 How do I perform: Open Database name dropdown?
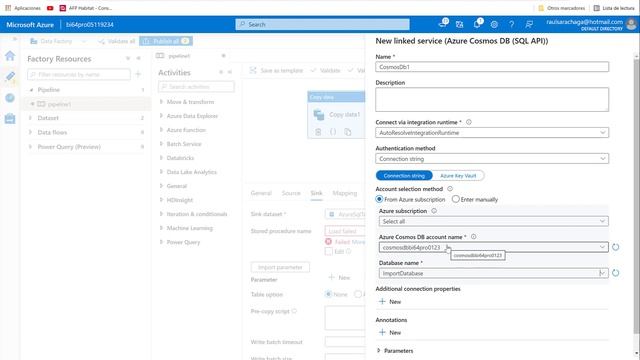pos(493,273)
